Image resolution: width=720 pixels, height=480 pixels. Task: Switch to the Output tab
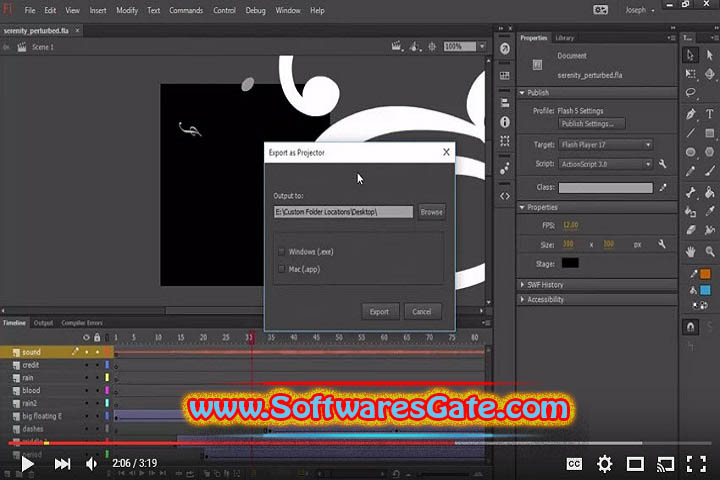pos(43,323)
